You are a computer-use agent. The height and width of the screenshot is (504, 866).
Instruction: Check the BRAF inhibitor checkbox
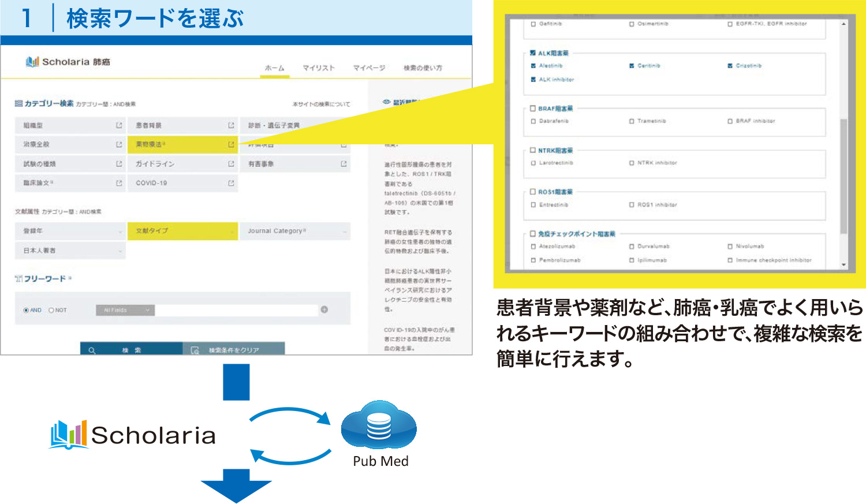(730, 121)
